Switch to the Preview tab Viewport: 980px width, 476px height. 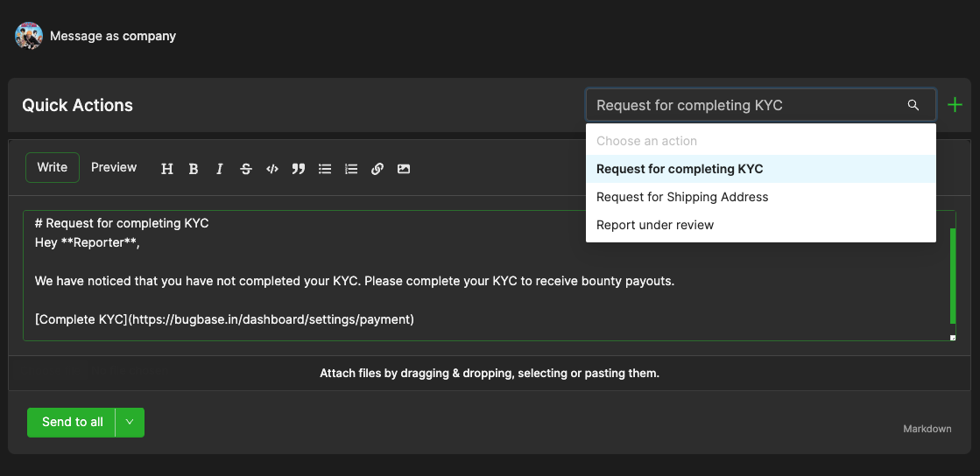coord(114,167)
